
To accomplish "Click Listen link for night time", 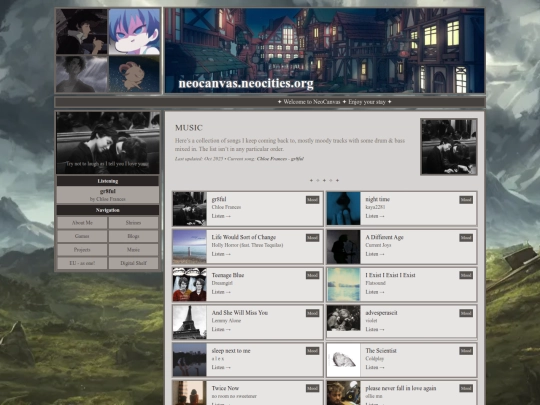I will pos(375,216).
